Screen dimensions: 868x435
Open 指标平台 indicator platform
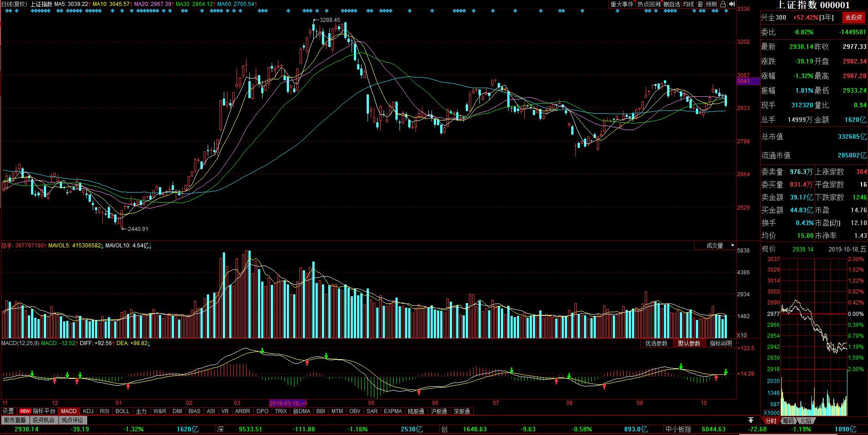(39, 411)
